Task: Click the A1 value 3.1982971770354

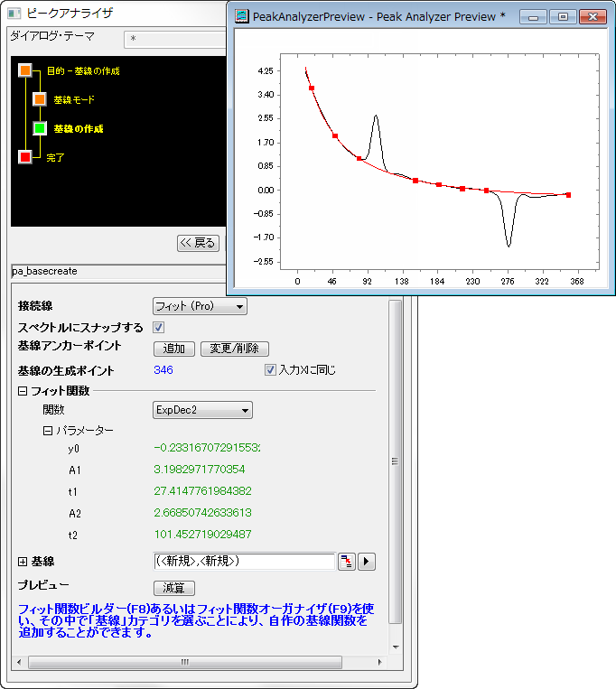Action: [x=200, y=470]
